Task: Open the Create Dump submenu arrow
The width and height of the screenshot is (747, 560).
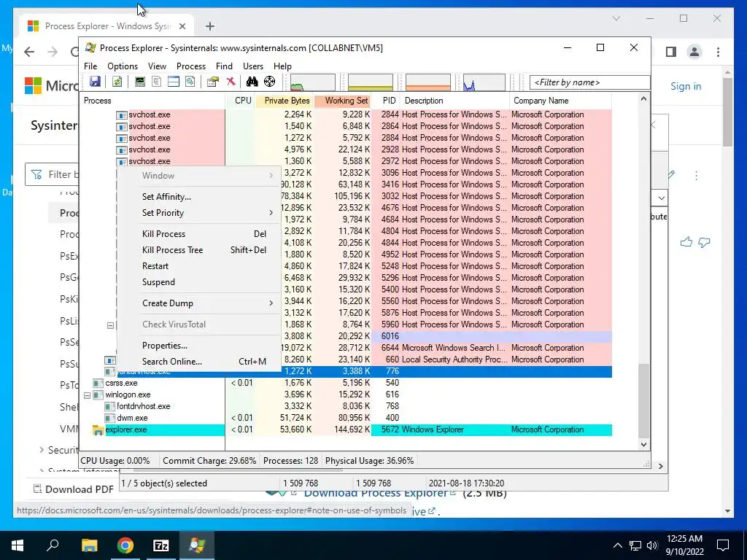Action: 271,303
